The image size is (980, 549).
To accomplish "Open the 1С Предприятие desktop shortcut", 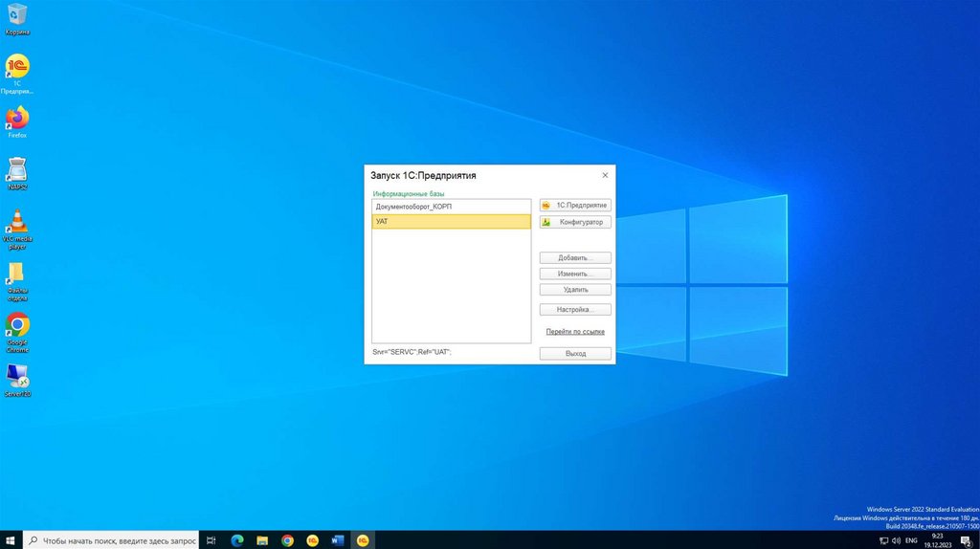I will click(17, 67).
